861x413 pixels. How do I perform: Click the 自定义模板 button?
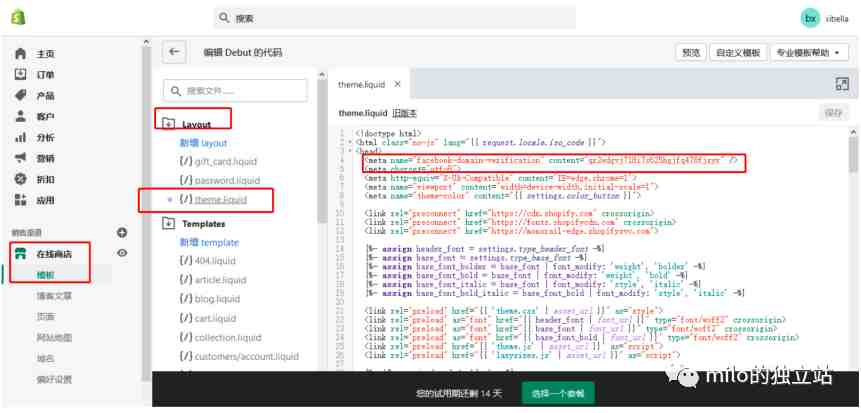pos(738,53)
